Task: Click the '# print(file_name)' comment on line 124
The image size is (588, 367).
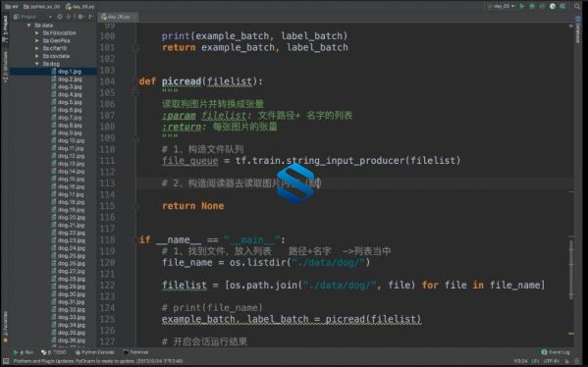Action: click(x=212, y=308)
